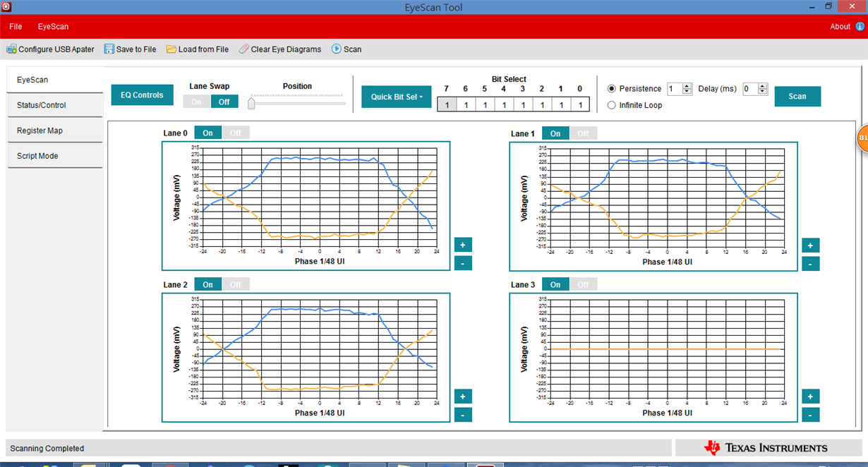Zoom out Lane 0 graph with minus button
The height and width of the screenshot is (467, 868).
pos(463,263)
